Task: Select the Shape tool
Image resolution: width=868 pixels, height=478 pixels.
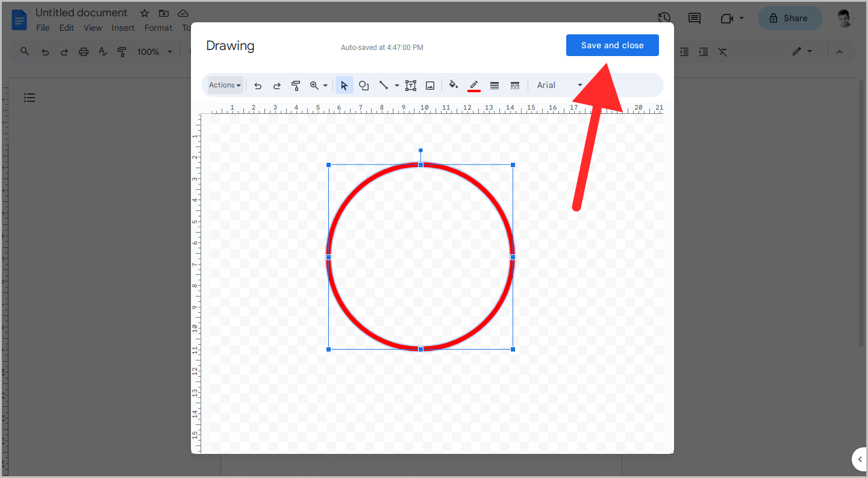Action: (364, 85)
